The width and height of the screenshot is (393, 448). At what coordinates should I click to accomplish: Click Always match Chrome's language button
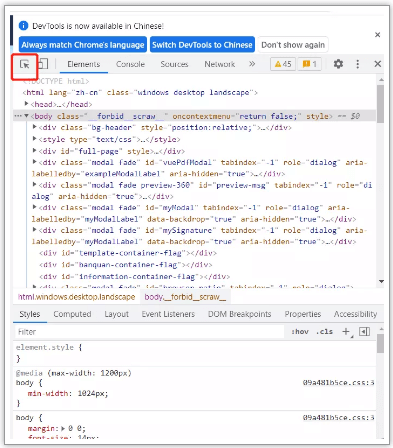(x=83, y=45)
